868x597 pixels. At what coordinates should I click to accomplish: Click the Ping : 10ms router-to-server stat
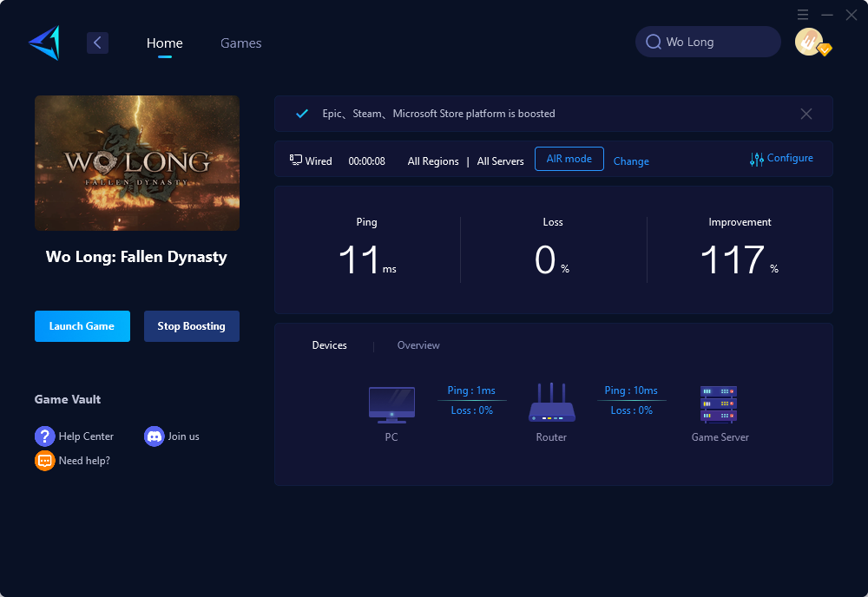click(631, 390)
